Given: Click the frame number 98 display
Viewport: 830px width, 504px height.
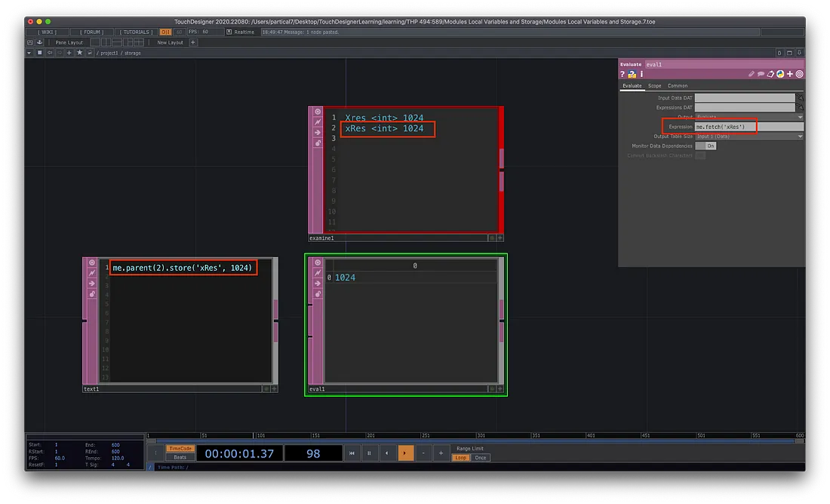Looking at the screenshot, I should point(313,453).
